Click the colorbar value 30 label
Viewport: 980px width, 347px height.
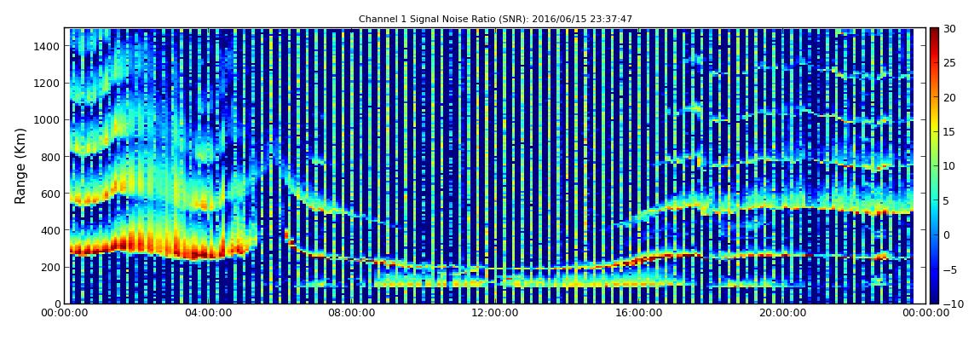[x=948, y=28]
